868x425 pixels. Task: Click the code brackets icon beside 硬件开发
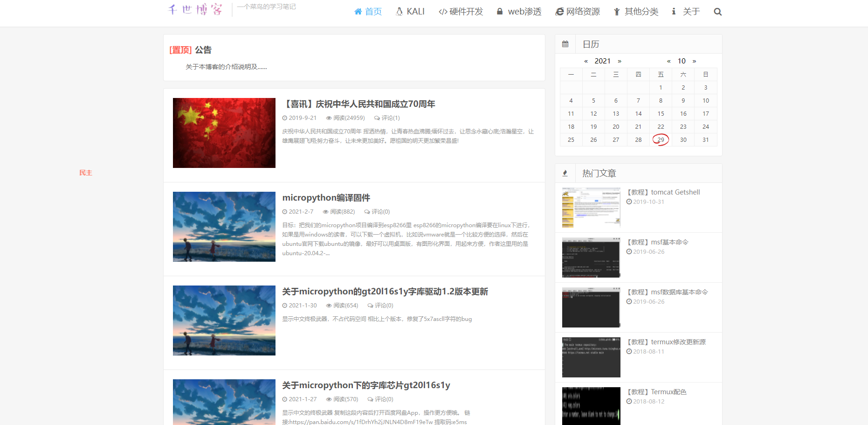[x=443, y=12]
